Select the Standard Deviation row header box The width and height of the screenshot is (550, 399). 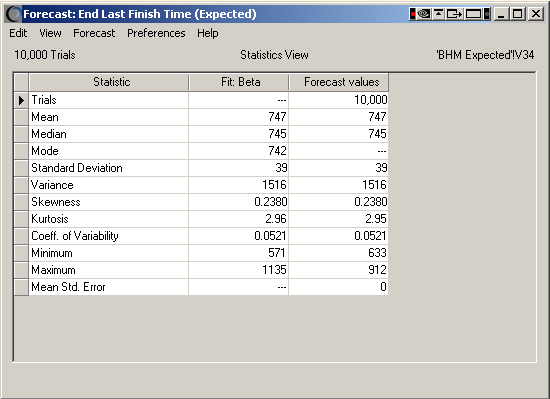(x=21, y=168)
